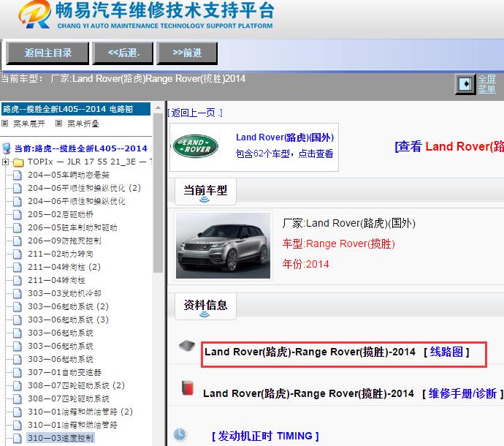Open the 线路图 link

446,352
